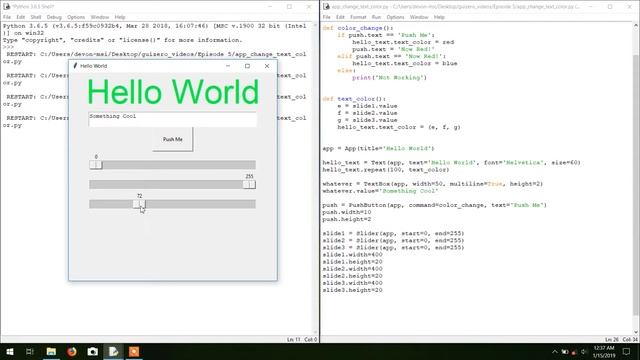Open Format menu in the editor window
Viewport: 640px width, 360px height.
tap(358, 17)
